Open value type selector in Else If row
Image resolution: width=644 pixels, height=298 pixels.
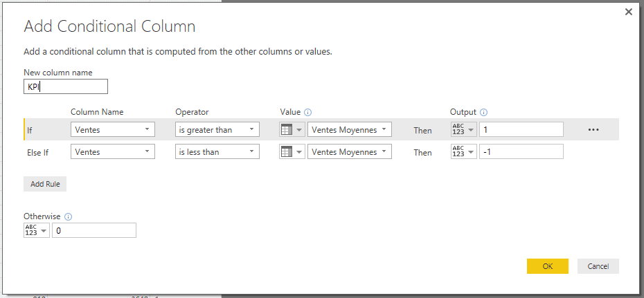292,151
